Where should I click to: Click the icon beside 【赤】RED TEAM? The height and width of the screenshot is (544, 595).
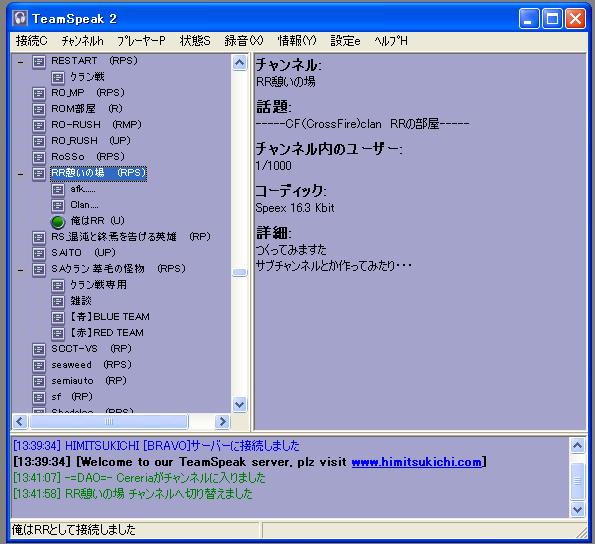(58, 333)
